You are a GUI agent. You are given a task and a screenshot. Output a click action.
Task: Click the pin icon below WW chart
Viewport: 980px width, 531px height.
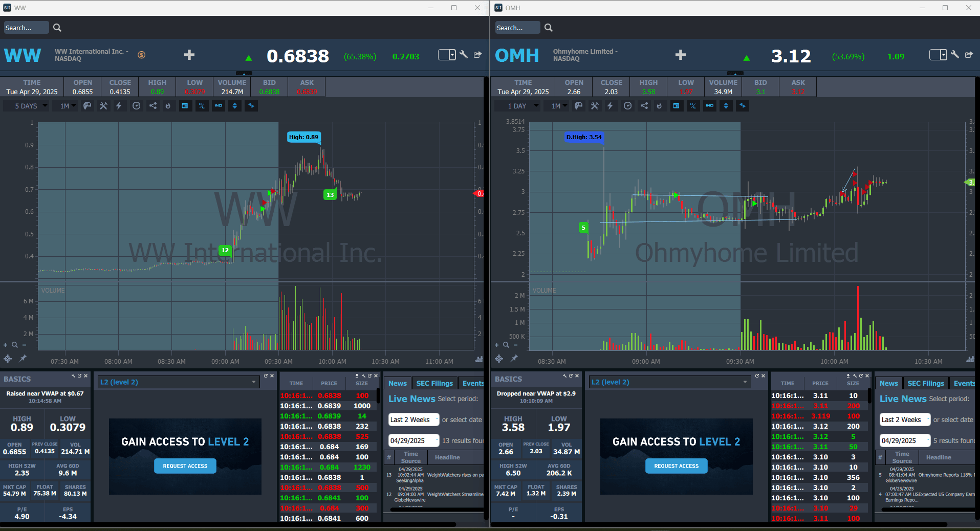[23, 359]
